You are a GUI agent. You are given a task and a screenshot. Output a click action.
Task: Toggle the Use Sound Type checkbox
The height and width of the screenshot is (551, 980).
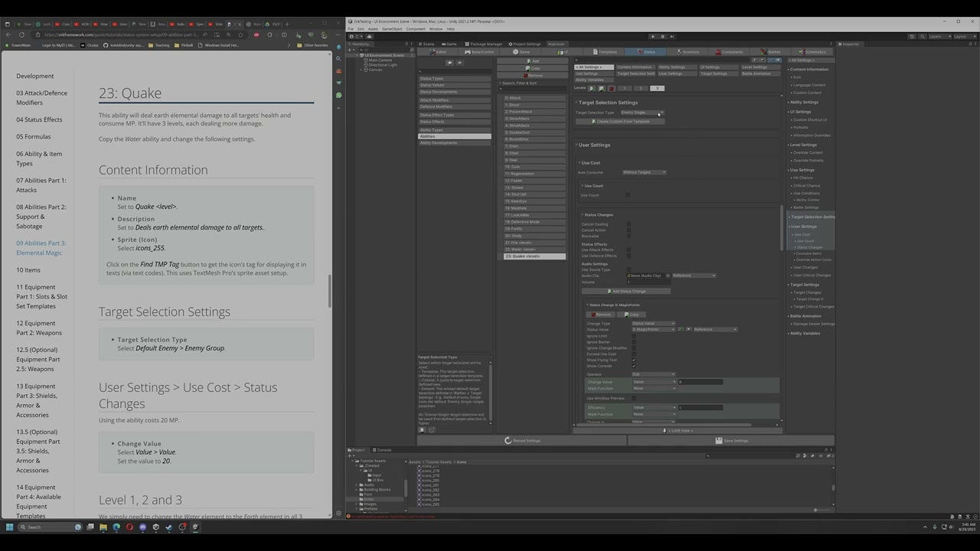coord(629,269)
